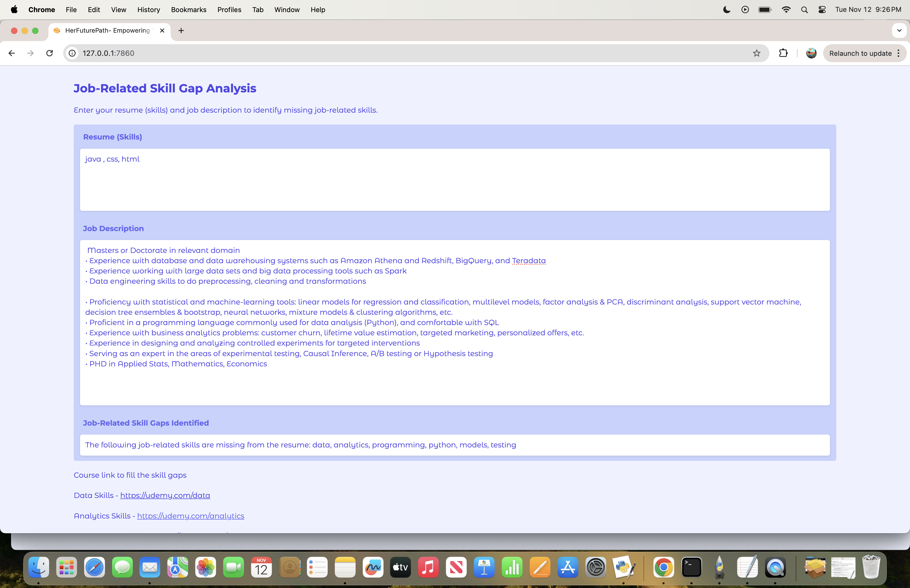The width and height of the screenshot is (910, 588).
Task: Bookmark this page with star icon
Action: [756, 53]
